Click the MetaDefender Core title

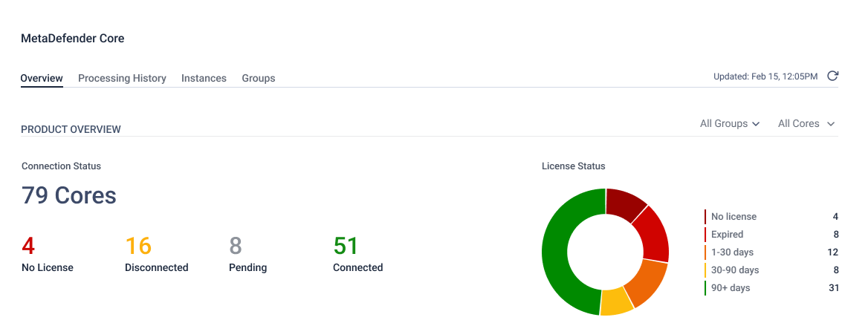(73, 38)
